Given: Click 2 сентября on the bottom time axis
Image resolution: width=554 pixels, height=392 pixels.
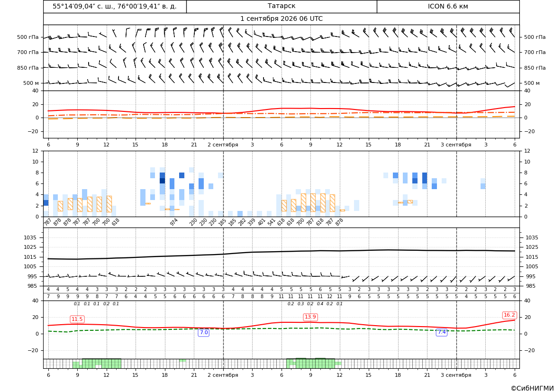Looking at the screenshot, I should (x=223, y=375).
